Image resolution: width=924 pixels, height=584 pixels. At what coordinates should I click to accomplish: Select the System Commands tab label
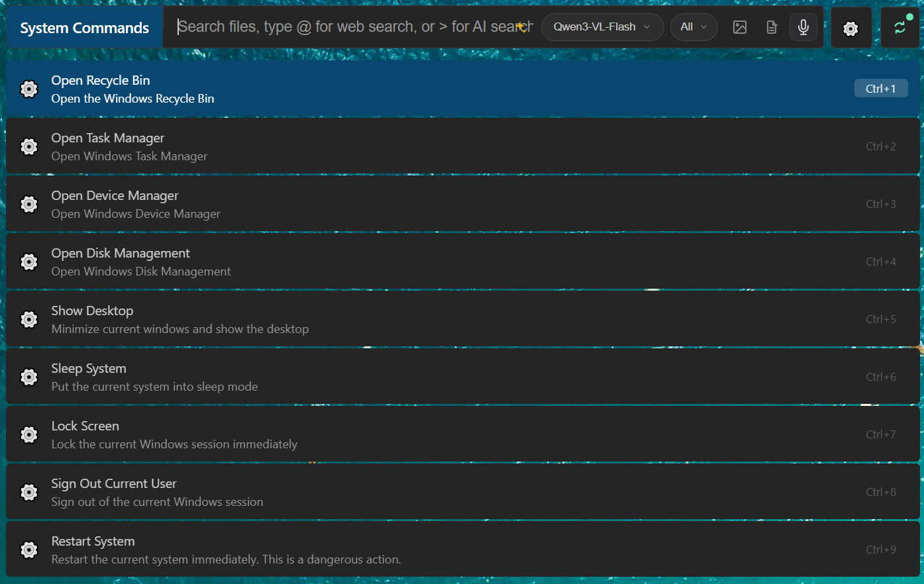coord(84,28)
